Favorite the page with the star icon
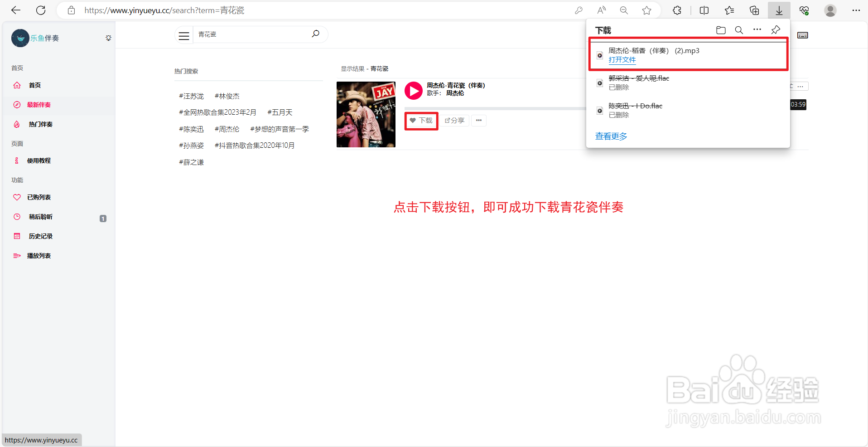868x447 pixels. [647, 10]
